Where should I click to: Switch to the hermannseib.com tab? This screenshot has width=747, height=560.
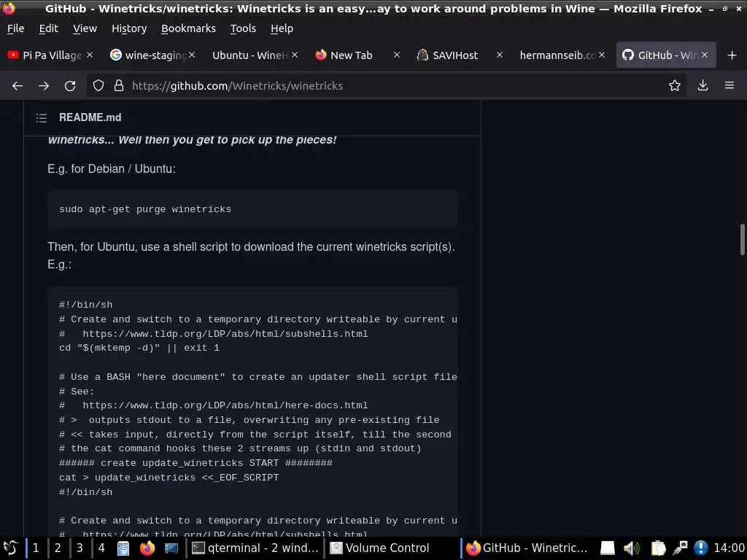tap(557, 55)
